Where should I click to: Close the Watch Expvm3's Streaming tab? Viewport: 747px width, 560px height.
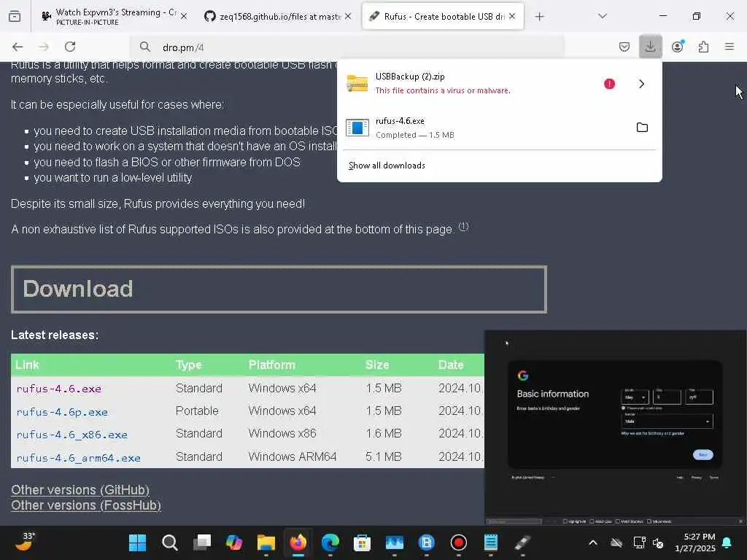pos(184,16)
